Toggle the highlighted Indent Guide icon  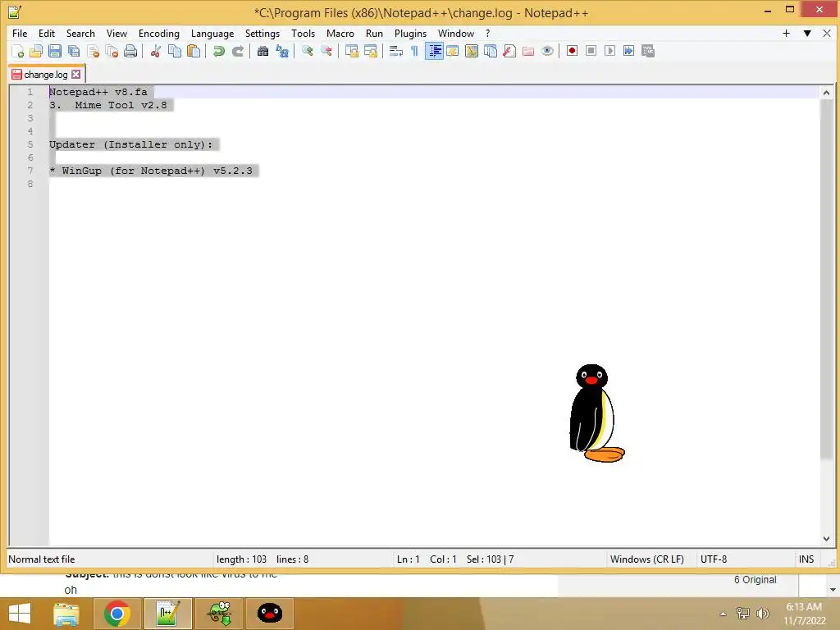[x=434, y=51]
